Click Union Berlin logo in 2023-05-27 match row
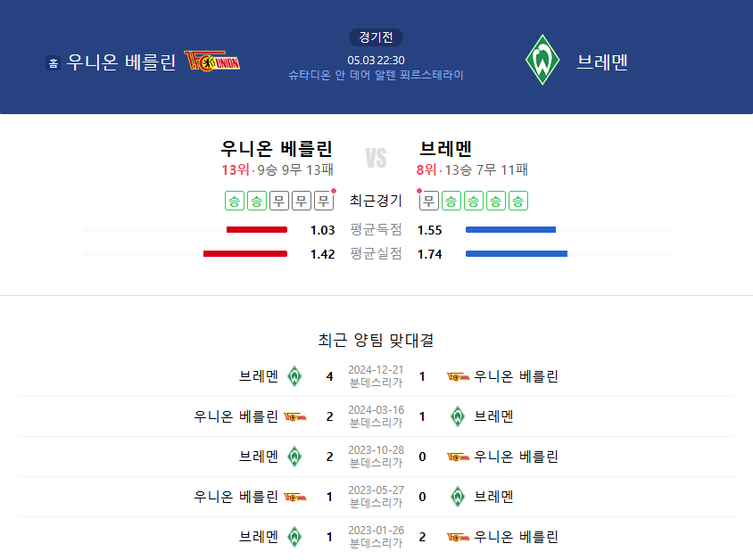 294,497
